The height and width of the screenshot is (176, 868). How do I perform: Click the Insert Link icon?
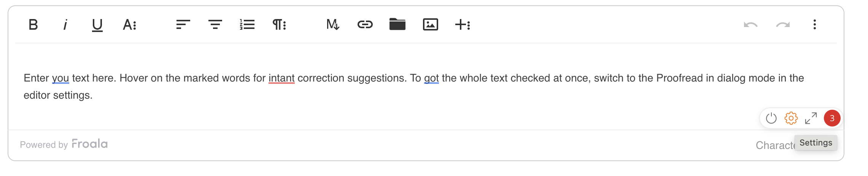pos(365,25)
